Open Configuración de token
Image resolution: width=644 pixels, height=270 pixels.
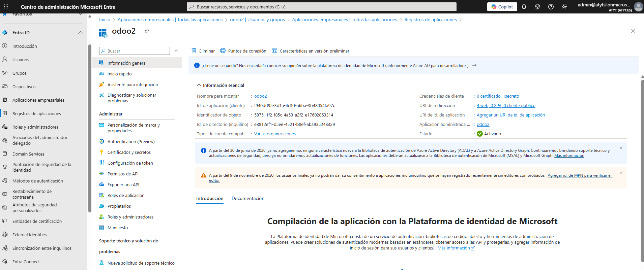(x=130, y=163)
